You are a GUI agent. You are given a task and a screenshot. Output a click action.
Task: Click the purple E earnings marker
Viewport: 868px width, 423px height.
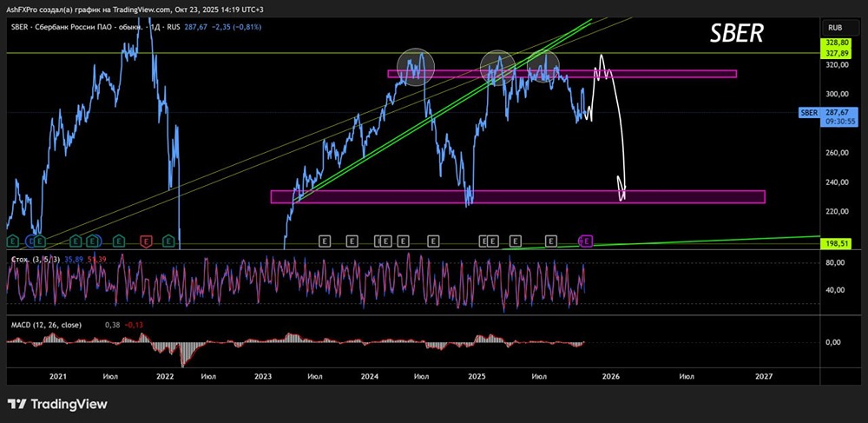click(x=588, y=241)
